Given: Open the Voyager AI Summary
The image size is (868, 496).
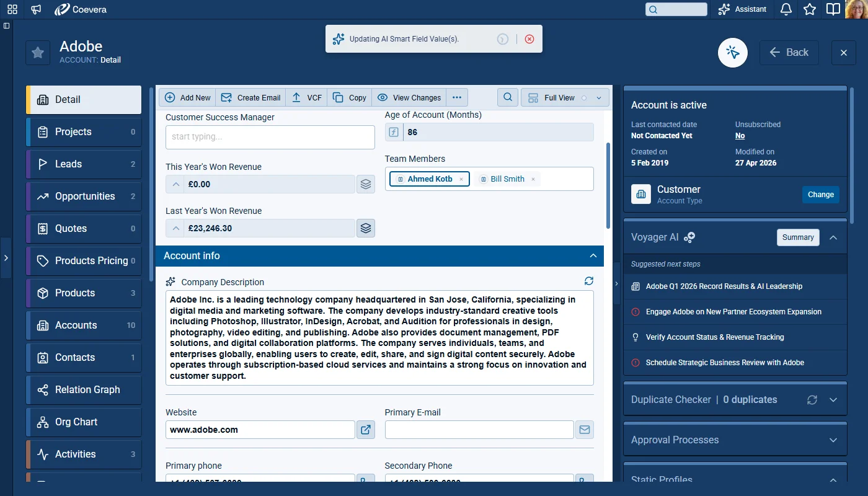Looking at the screenshot, I should click(798, 237).
